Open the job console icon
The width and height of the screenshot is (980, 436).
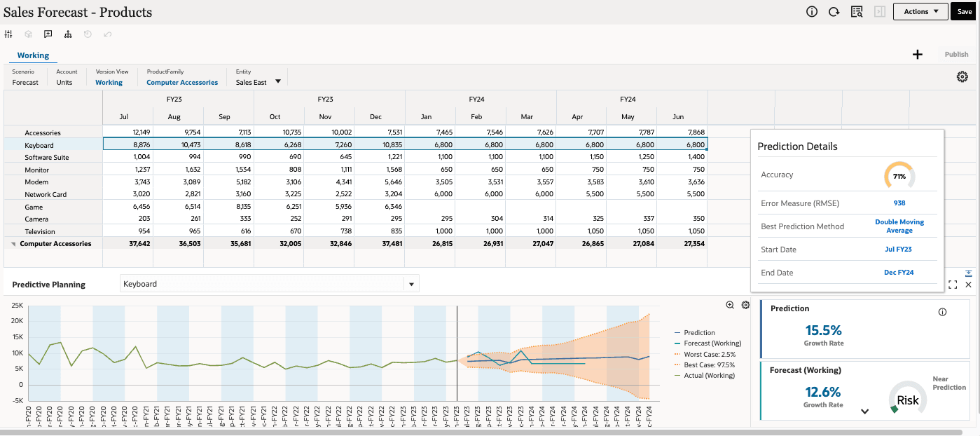pos(857,11)
